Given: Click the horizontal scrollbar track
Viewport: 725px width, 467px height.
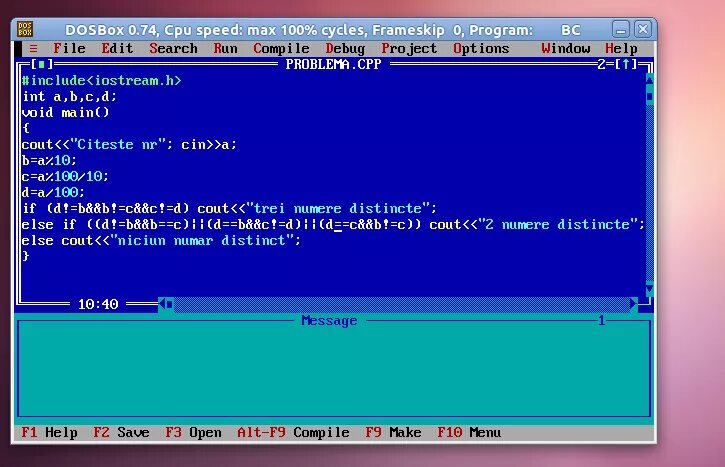Looking at the screenshot, I should (x=401, y=304).
